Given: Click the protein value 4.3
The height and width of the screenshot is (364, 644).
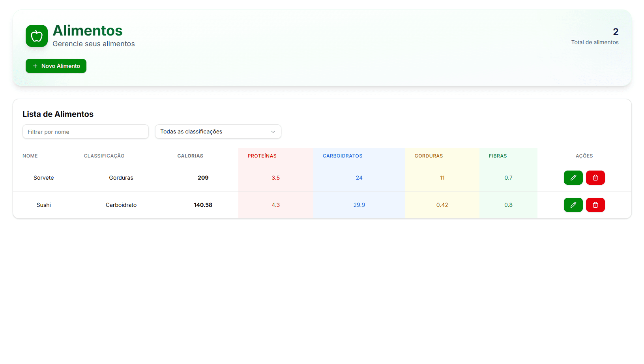Looking at the screenshot, I should pos(276,205).
